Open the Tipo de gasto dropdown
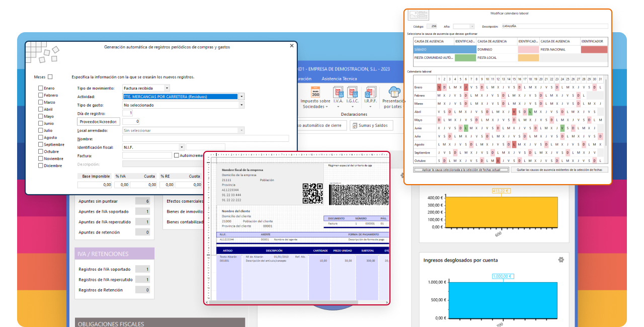The width and height of the screenshot is (644, 327). [242, 105]
